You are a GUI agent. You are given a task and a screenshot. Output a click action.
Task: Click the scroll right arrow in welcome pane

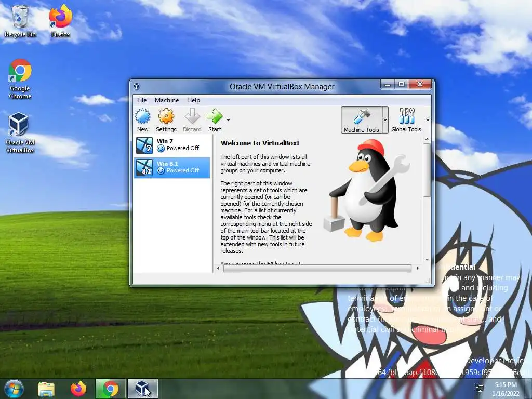pos(418,269)
